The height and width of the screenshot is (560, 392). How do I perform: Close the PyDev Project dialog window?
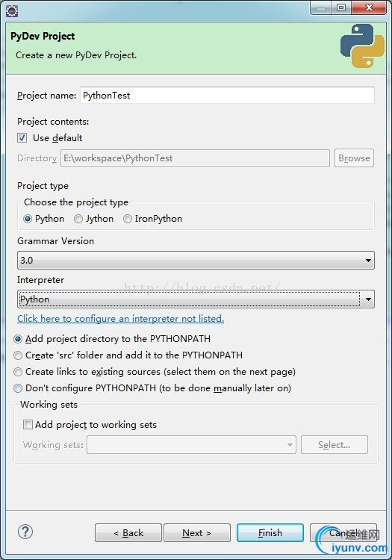[369, 7]
